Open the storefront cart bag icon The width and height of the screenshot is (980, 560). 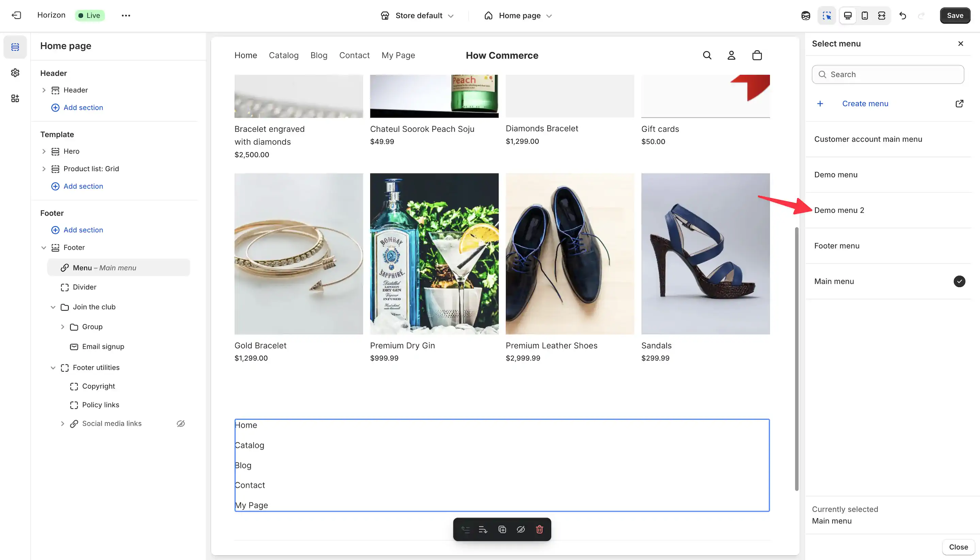point(757,55)
